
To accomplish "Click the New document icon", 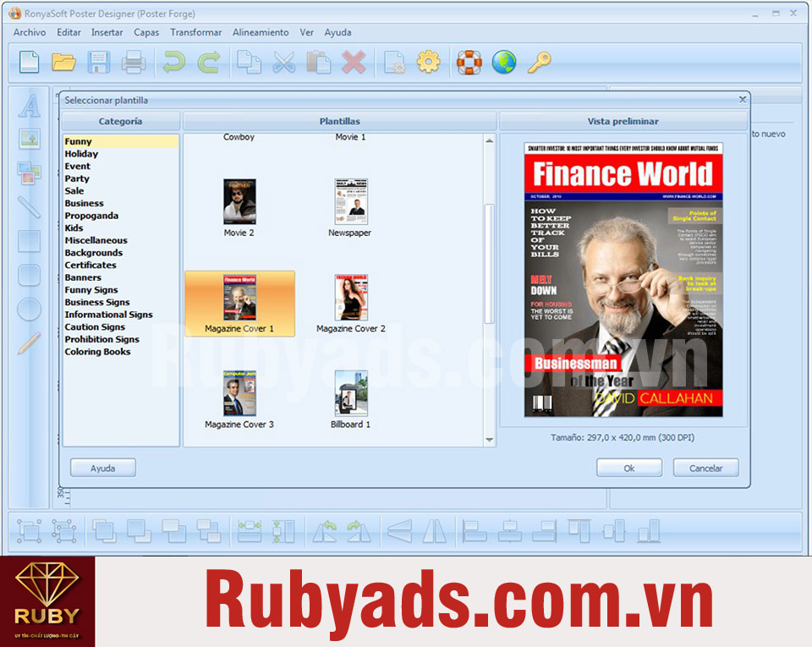I will 30,62.
